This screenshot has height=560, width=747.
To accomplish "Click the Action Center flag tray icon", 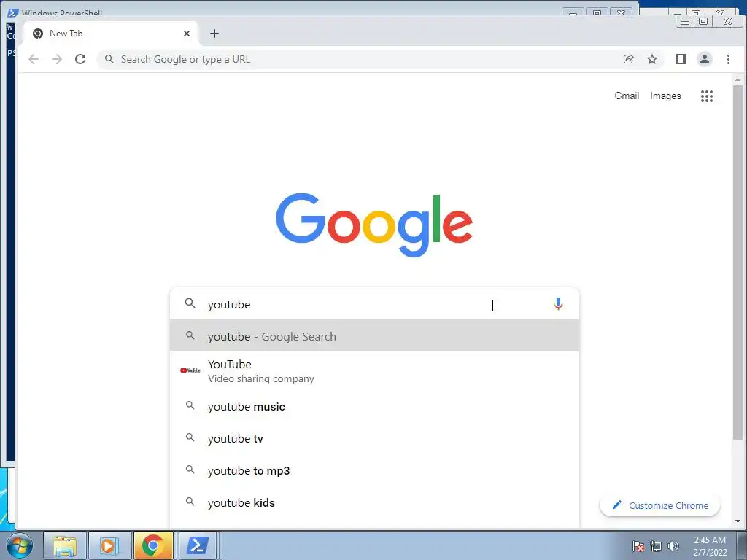I will click(x=638, y=546).
